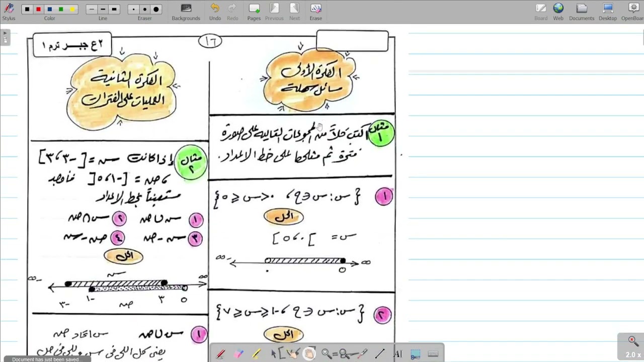Open the Stylus toolbar toggle
This screenshot has width=644, height=362.
[x=9, y=11]
